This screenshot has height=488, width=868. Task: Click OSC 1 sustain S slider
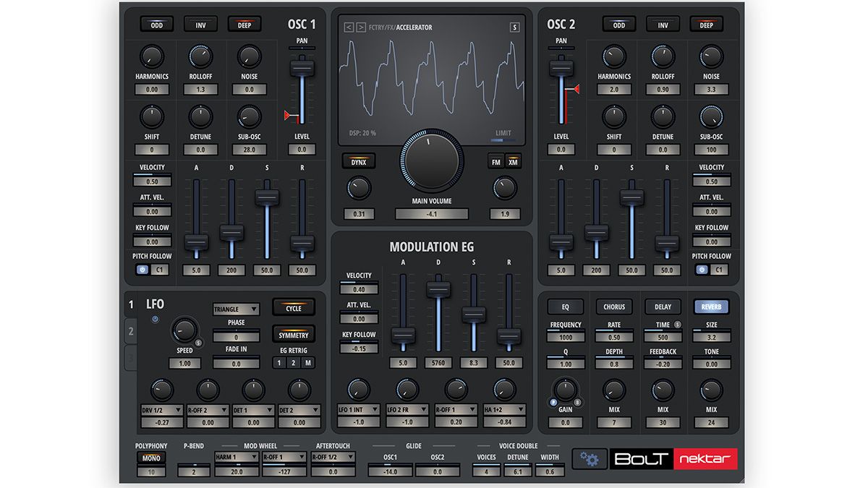coord(267,197)
